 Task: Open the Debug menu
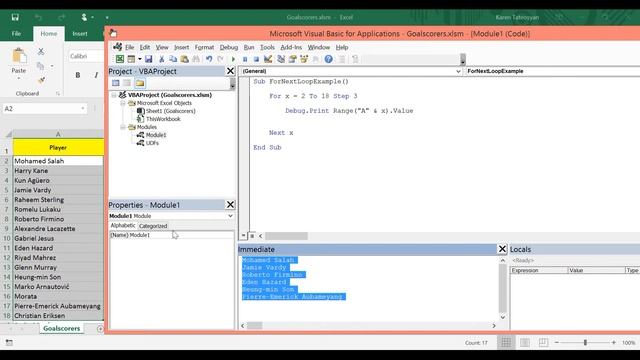click(229, 47)
